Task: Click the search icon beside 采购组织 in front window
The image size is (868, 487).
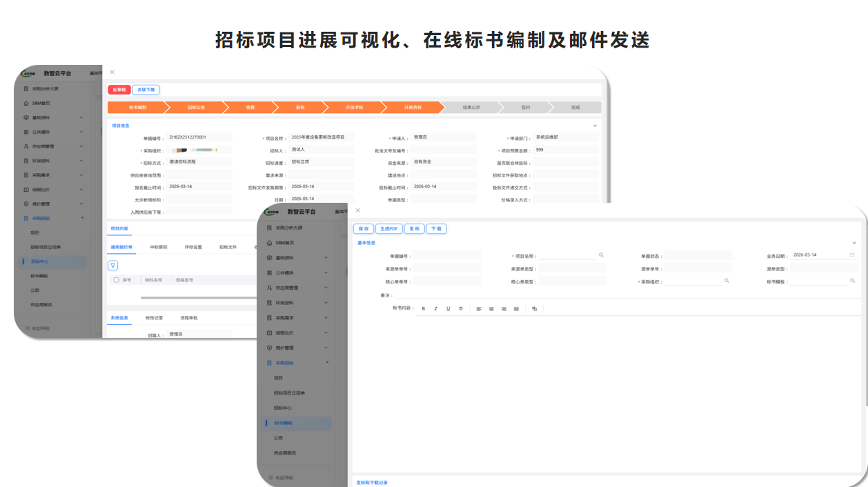Action: [727, 281]
